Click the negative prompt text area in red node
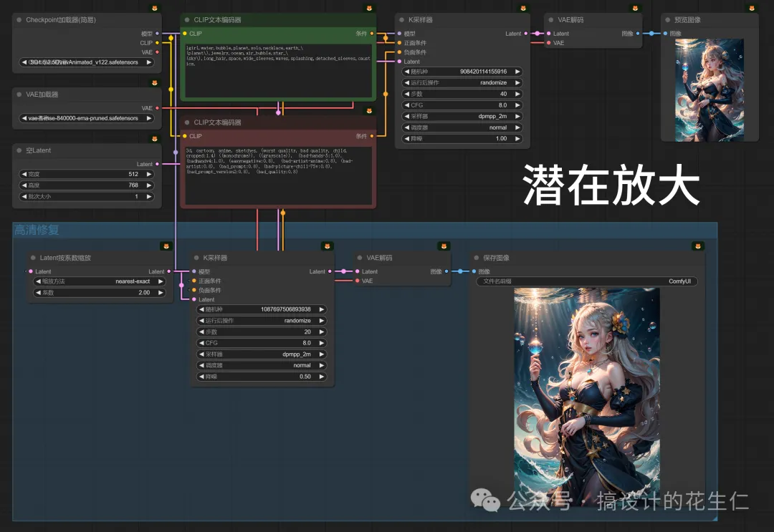The image size is (774, 532). [x=278, y=175]
